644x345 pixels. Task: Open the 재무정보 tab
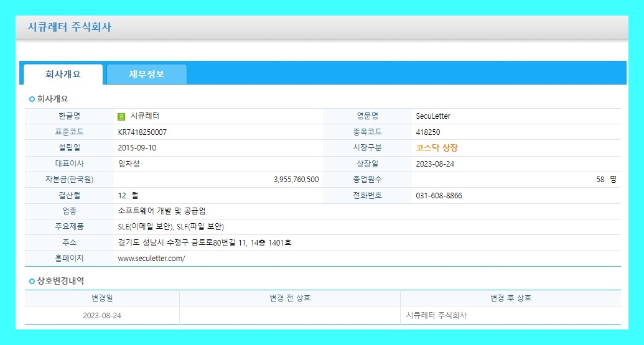(x=147, y=74)
